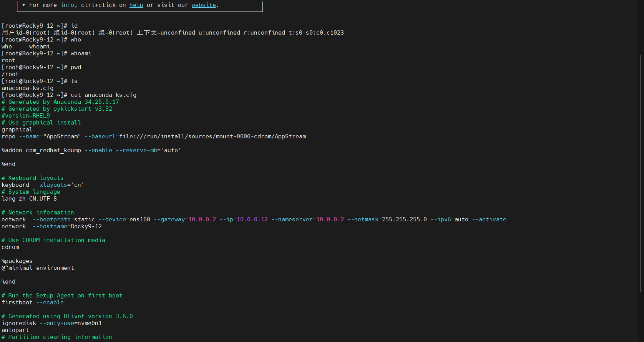Visit the 'website' hyperlink
The image size is (644, 342).
pyautogui.click(x=204, y=5)
